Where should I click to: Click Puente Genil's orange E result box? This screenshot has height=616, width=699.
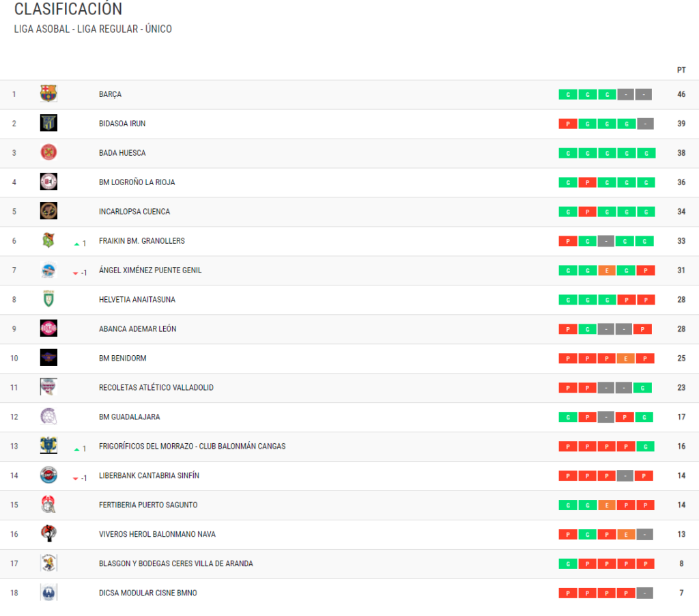607,270
